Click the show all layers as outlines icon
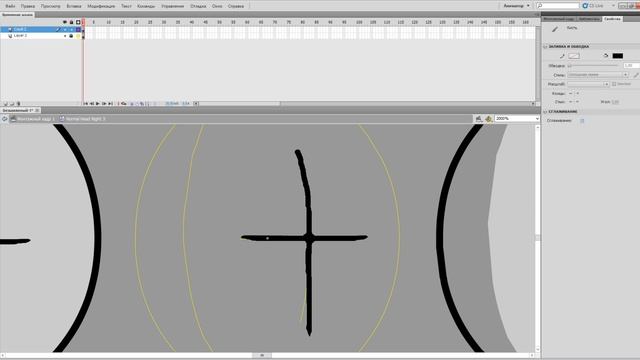 click(x=78, y=22)
